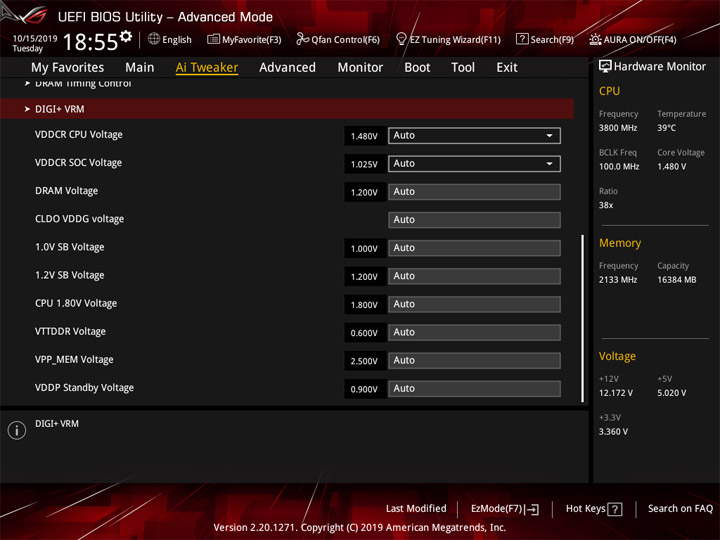
Task: Go to the Advanced tab
Action: pos(287,68)
